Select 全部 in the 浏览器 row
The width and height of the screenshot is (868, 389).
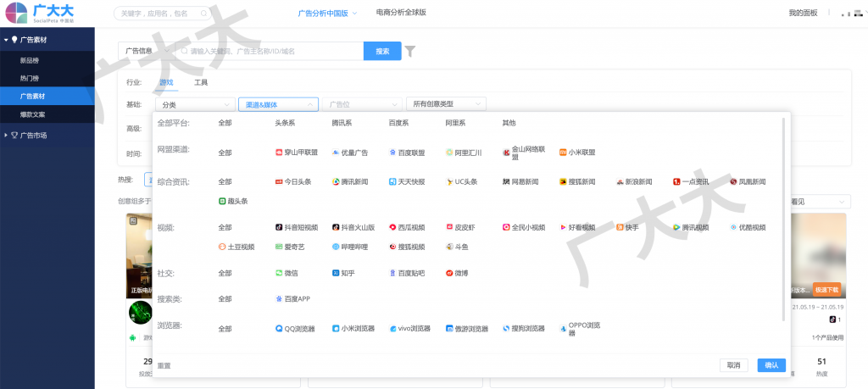pos(225,329)
